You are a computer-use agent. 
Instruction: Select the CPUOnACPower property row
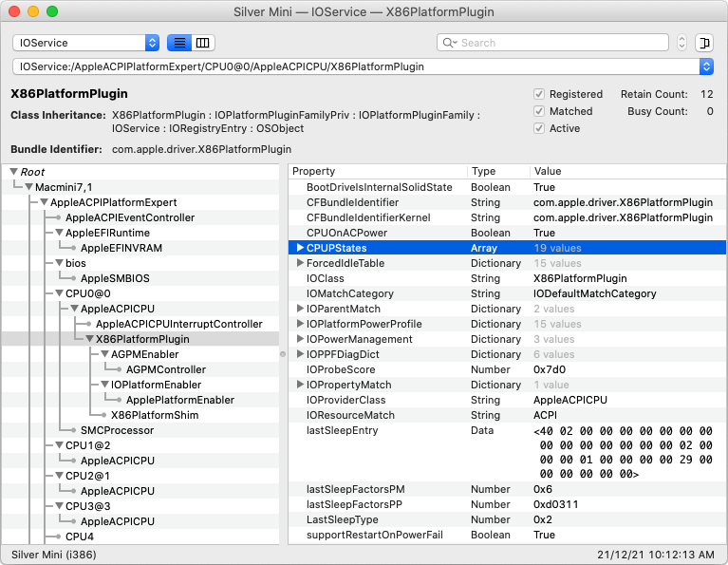507,233
